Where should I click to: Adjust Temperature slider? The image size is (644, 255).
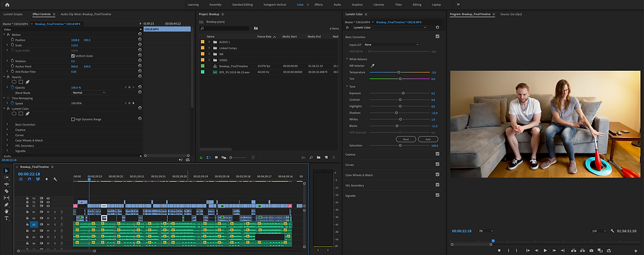coord(399,72)
